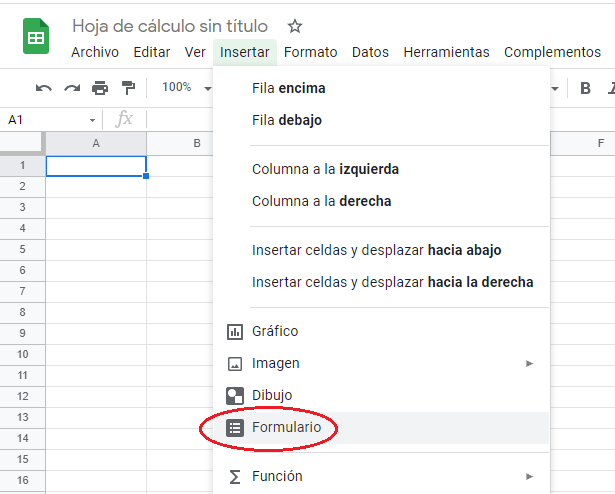Open the 100% zoom dropdown

pyautogui.click(x=185, y=88)
